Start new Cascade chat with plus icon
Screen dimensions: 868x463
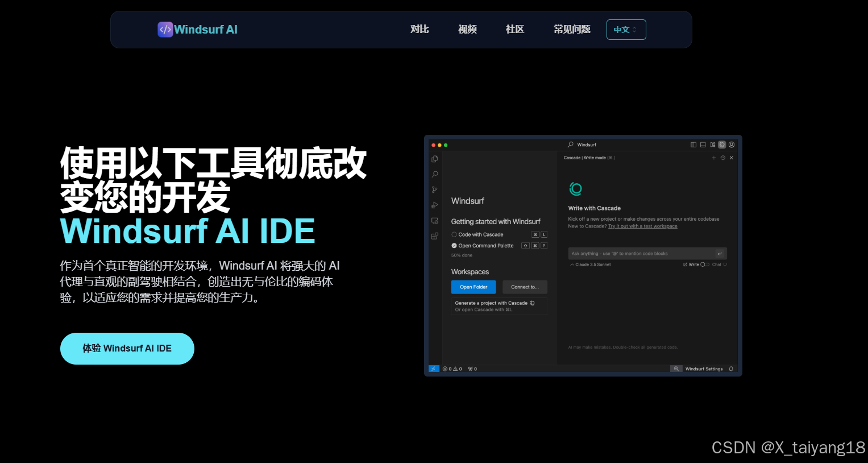click(714, 158)
